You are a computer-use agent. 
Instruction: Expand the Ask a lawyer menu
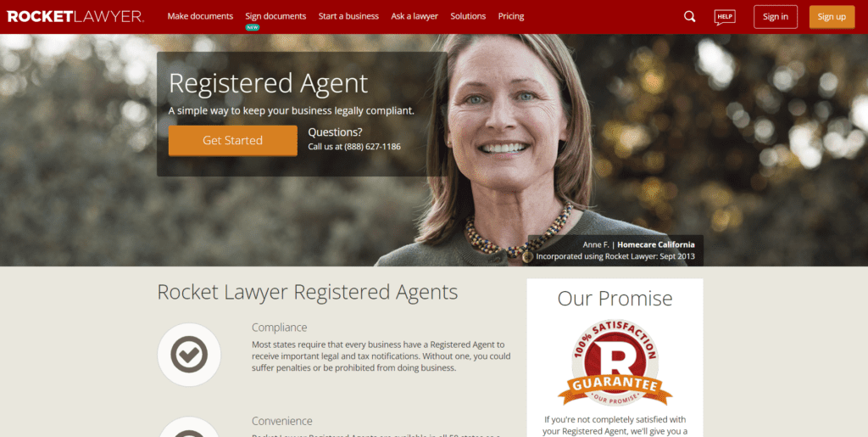(x=415, y=17)
